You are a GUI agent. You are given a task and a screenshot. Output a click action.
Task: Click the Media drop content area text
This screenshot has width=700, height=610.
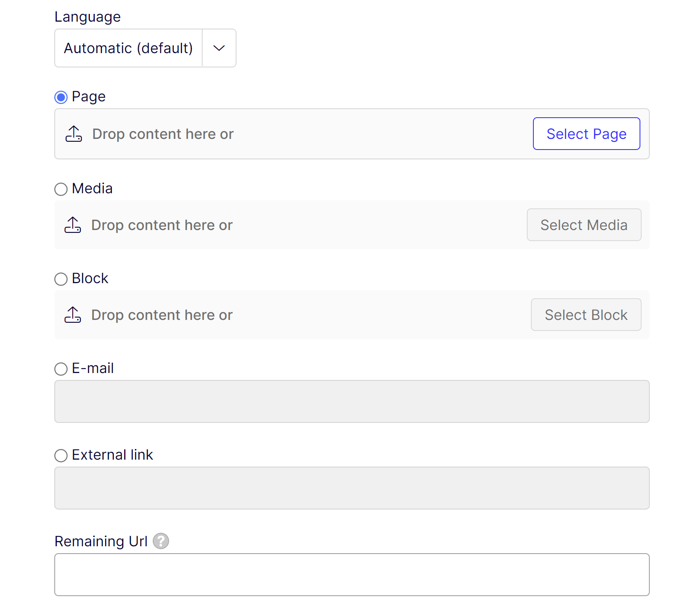point(162,225)
